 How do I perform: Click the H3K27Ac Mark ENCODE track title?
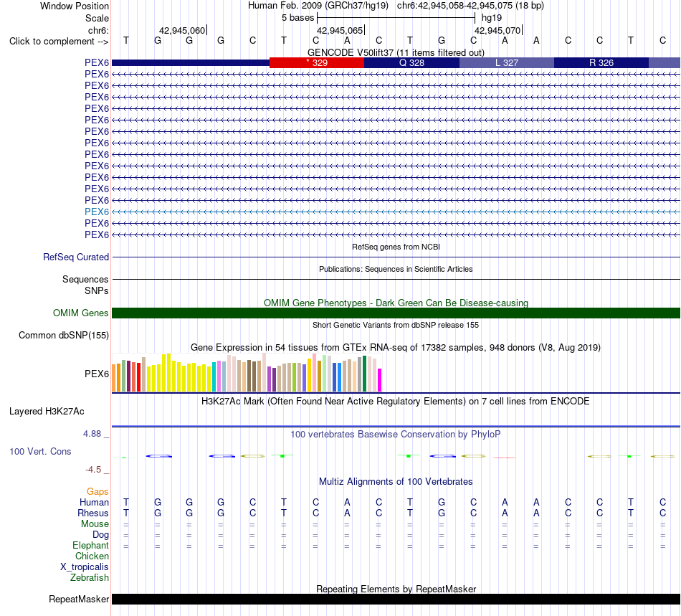396,401
